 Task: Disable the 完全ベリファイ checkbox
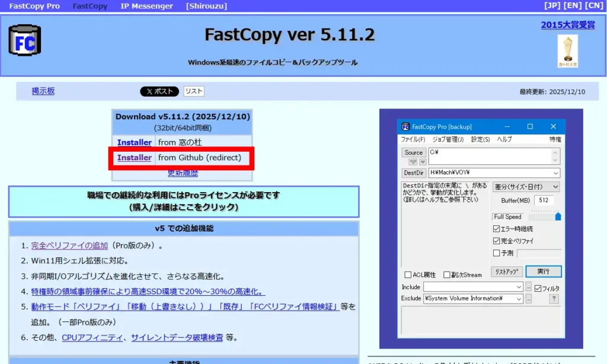[497, 241]
